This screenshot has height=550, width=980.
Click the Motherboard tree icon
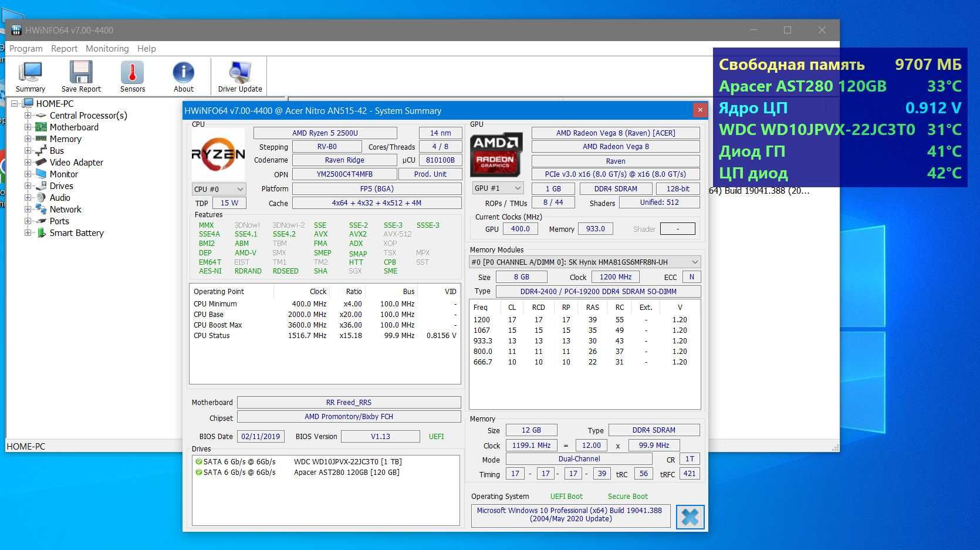[x=41, y=127]
